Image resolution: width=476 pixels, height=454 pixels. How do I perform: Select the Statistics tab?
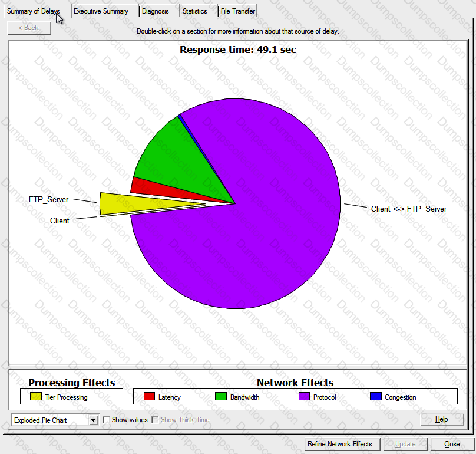click(x=194, y=11)
